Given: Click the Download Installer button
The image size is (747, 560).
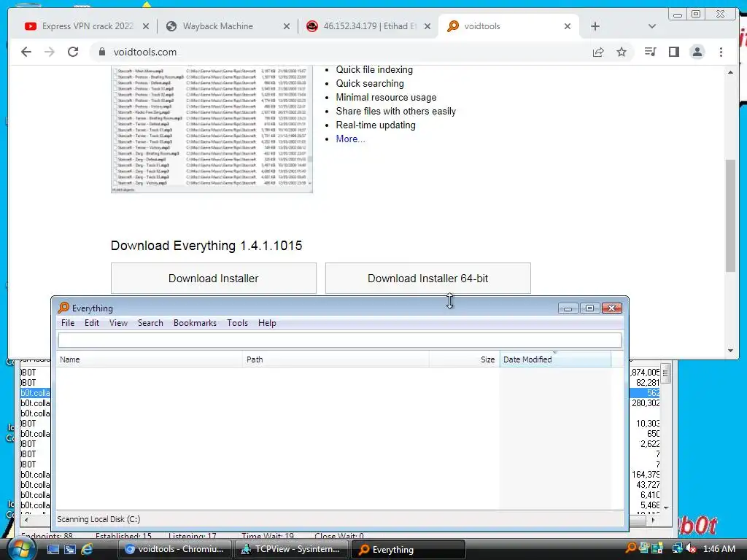Looking at the screenshot, I should click(x=214, y=279).
